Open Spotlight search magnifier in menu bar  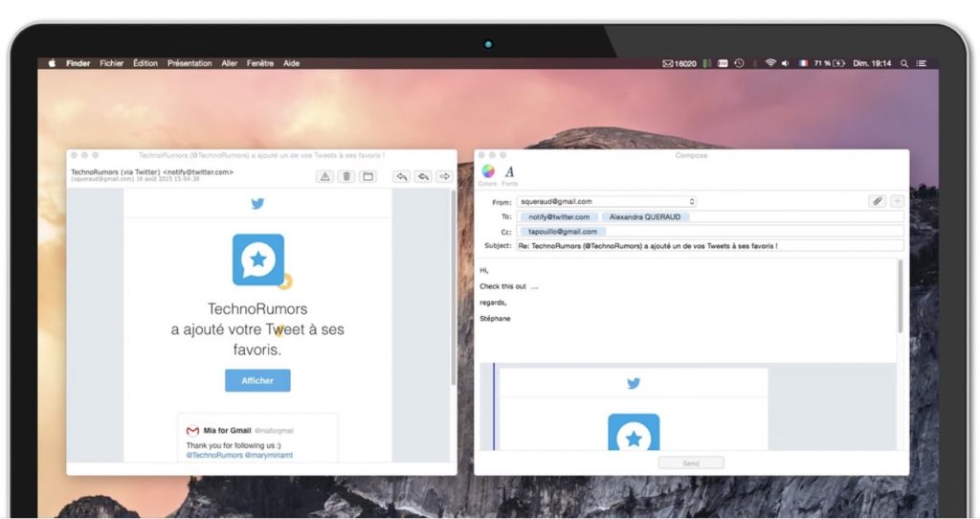pyautogui.click(x=904, y=63)
